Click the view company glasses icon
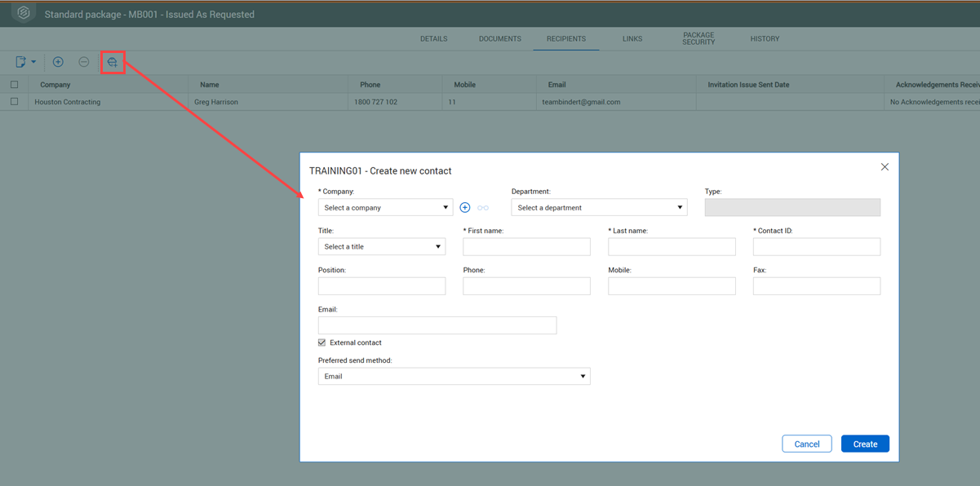Image resolution: width=980 pixels, height=486 pixels. pos(483,208)
